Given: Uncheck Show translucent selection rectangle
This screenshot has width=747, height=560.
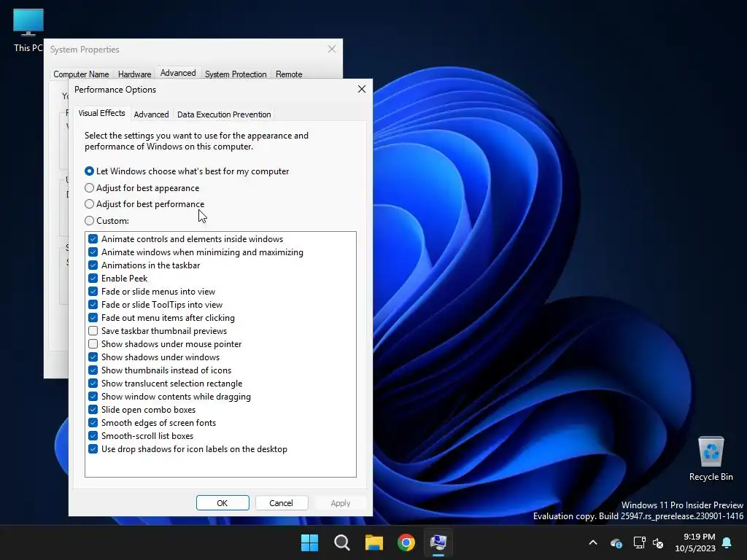Looking at the screenshot, I should [93, 384].
